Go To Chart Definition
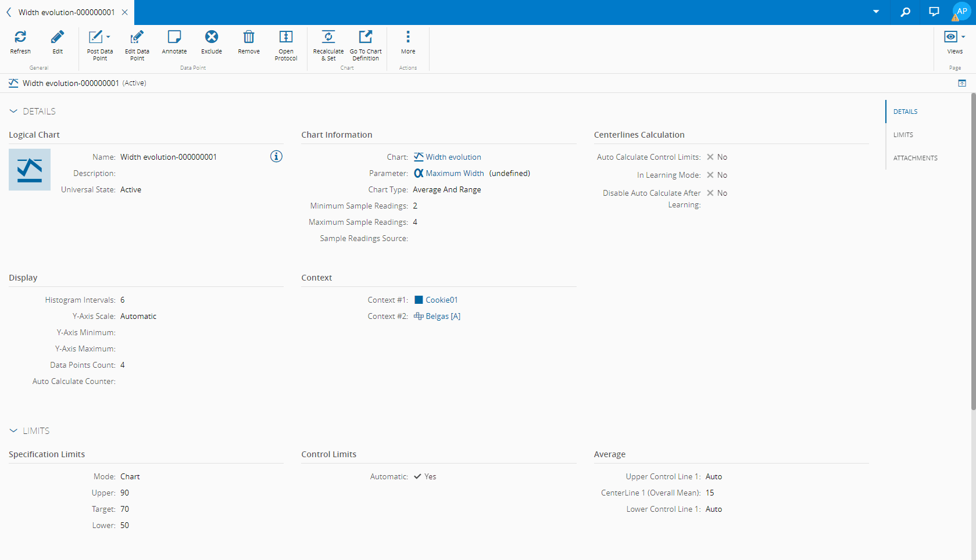 [366, 37]
